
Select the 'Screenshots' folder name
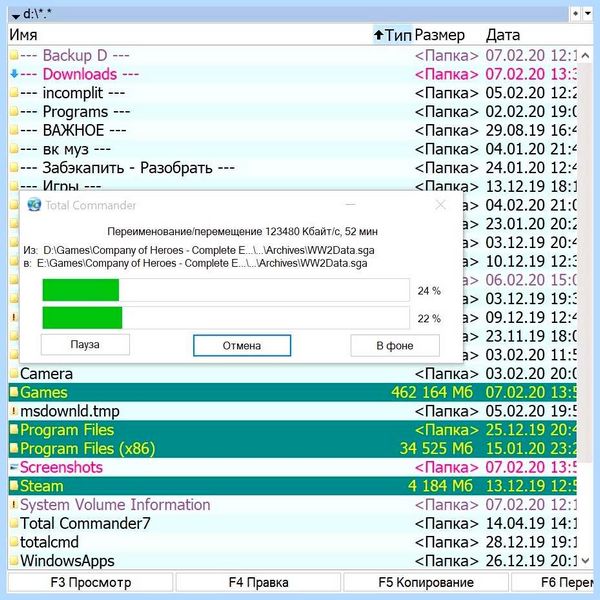pos(61,468)
